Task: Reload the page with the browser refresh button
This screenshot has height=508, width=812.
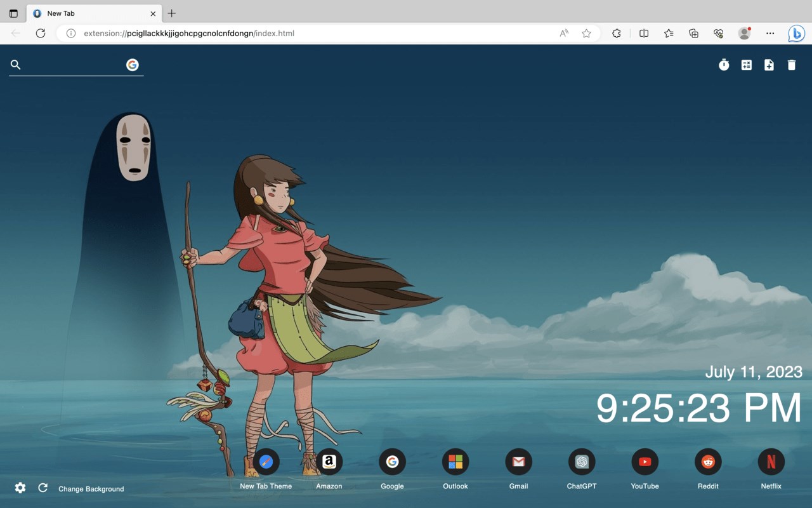Action: 41,33
